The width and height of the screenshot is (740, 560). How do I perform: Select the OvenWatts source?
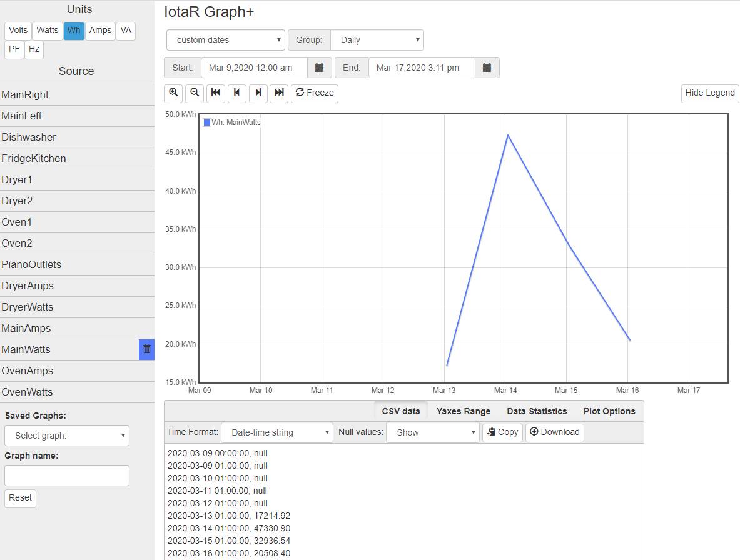pyautogui.click(x=78, y=392)
